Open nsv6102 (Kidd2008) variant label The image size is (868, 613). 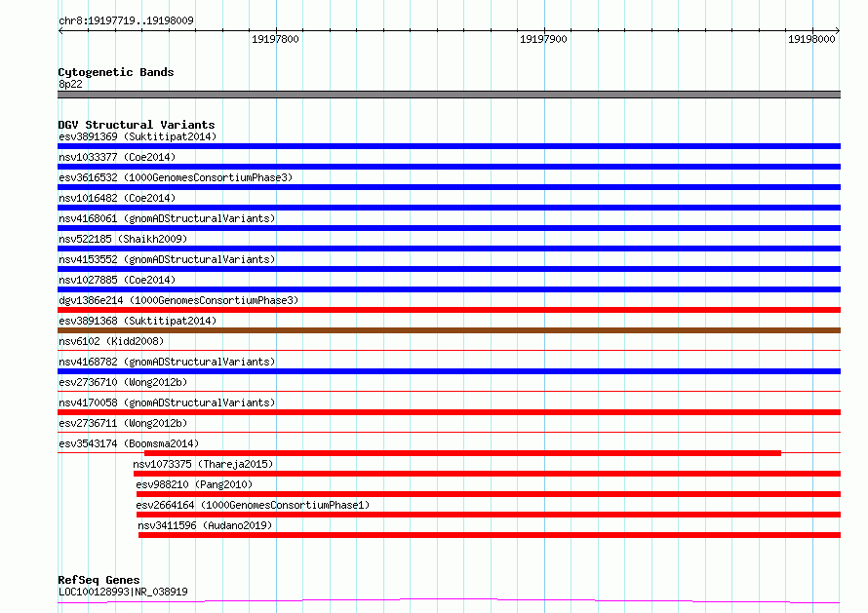(111, 341)
